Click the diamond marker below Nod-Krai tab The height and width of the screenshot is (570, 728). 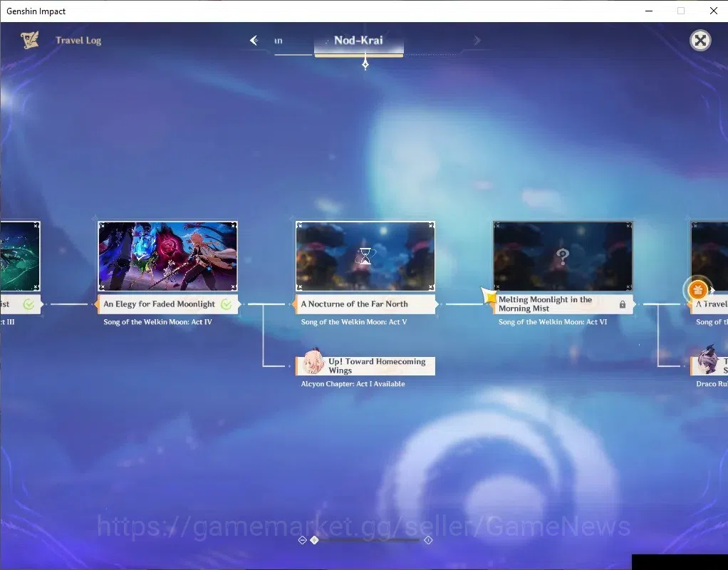[x=365, y=64]
